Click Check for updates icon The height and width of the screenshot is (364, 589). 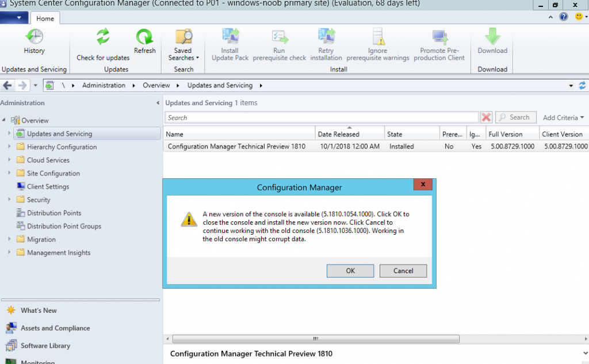[x=103, y=37]
